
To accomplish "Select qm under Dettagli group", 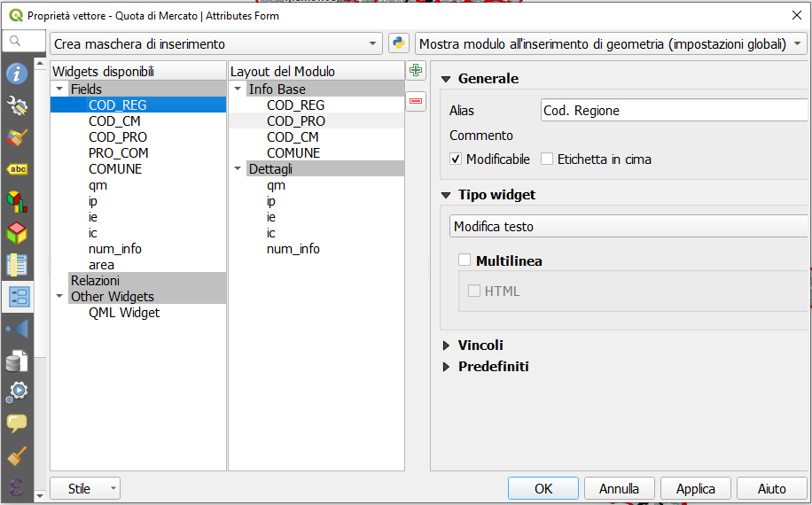I will pos(276,185).
